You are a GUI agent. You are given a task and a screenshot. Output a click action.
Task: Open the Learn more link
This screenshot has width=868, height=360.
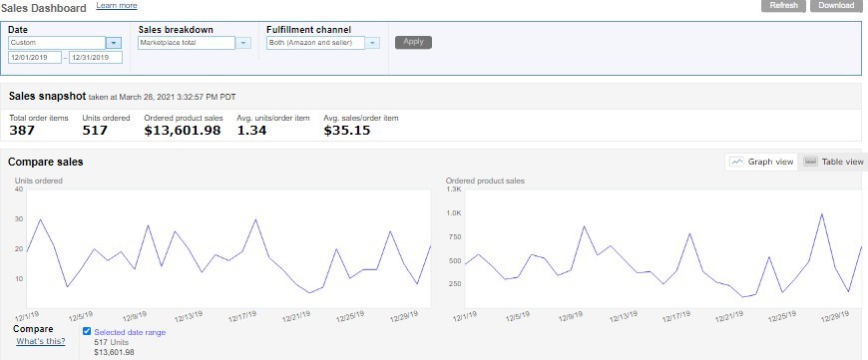point(117,6)
